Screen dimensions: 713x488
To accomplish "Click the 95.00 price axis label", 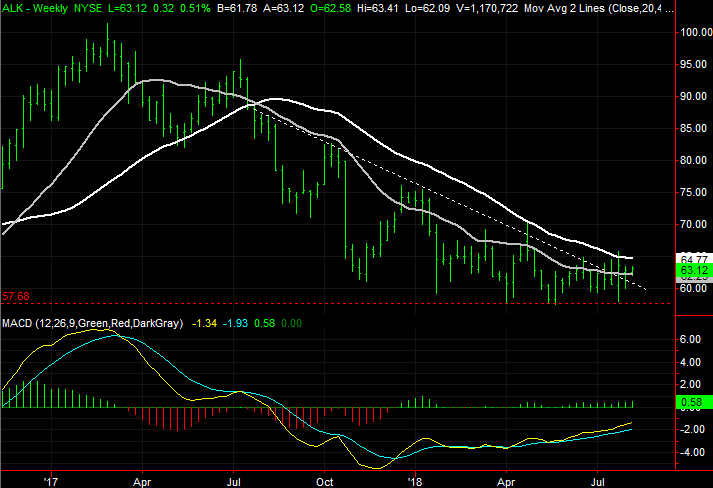I will click(x=693, y=65).
